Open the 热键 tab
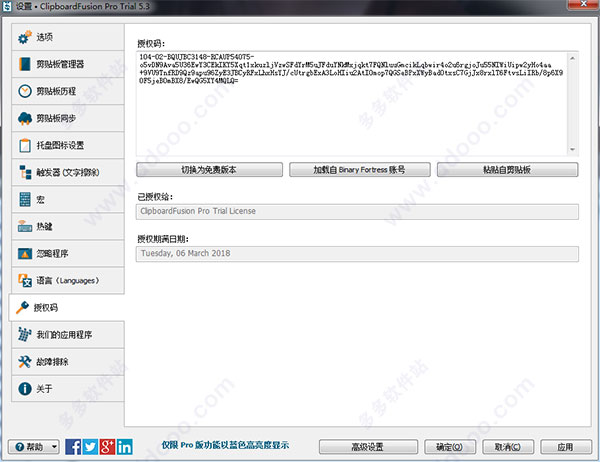Image resolution: width=600 pixels, height=462 pixels. point(68,227)
